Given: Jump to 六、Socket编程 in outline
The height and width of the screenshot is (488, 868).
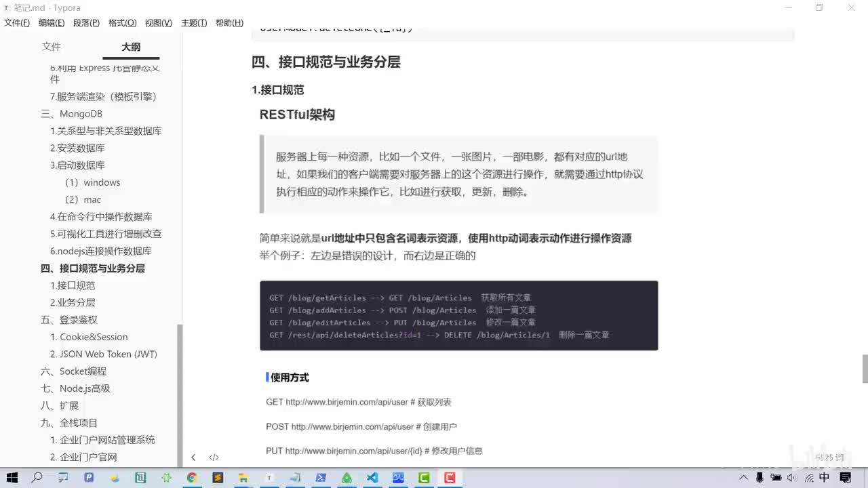Looking at the screenshot, I should [73, 371].
